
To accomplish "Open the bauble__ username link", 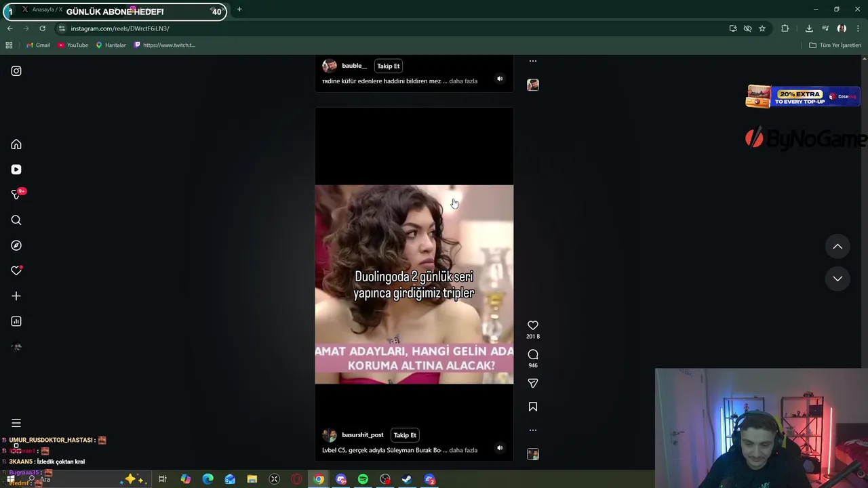I will (354, 66).
